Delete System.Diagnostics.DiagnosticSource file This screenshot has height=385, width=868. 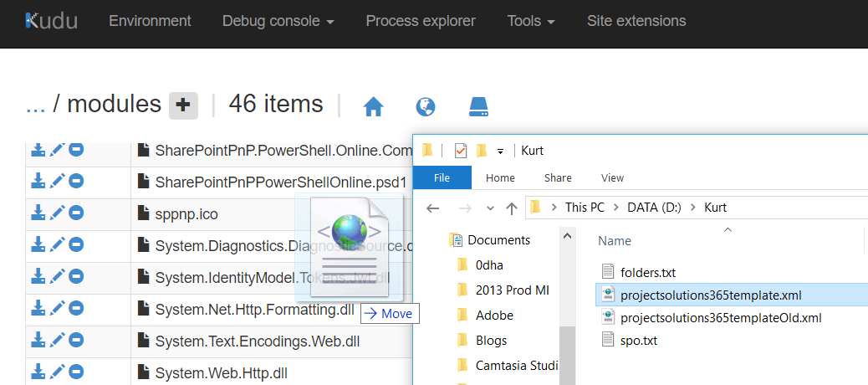76,244
